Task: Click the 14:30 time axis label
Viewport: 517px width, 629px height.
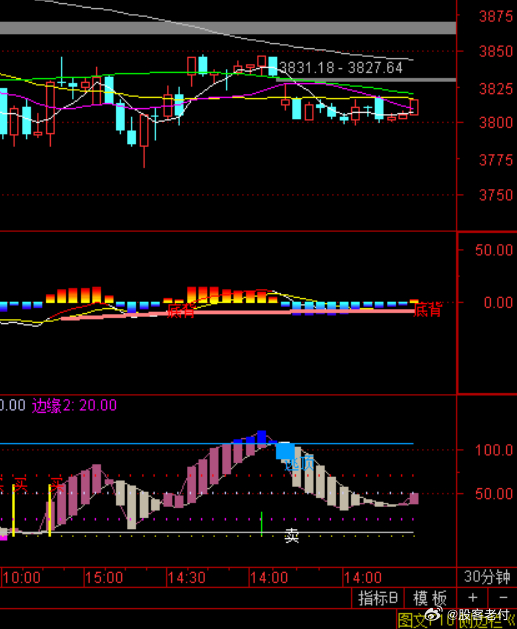Action: (187, 578)
